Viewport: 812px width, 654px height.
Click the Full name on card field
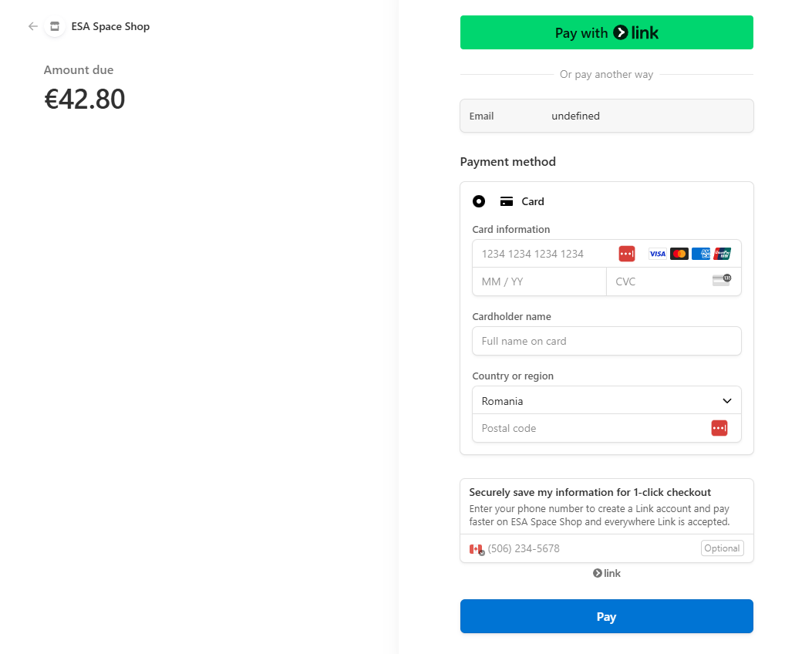(x=606, y=341)
